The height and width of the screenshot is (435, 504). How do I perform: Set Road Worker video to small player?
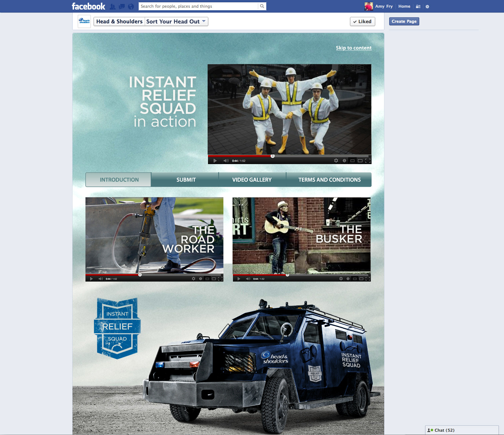pos(207,279)
